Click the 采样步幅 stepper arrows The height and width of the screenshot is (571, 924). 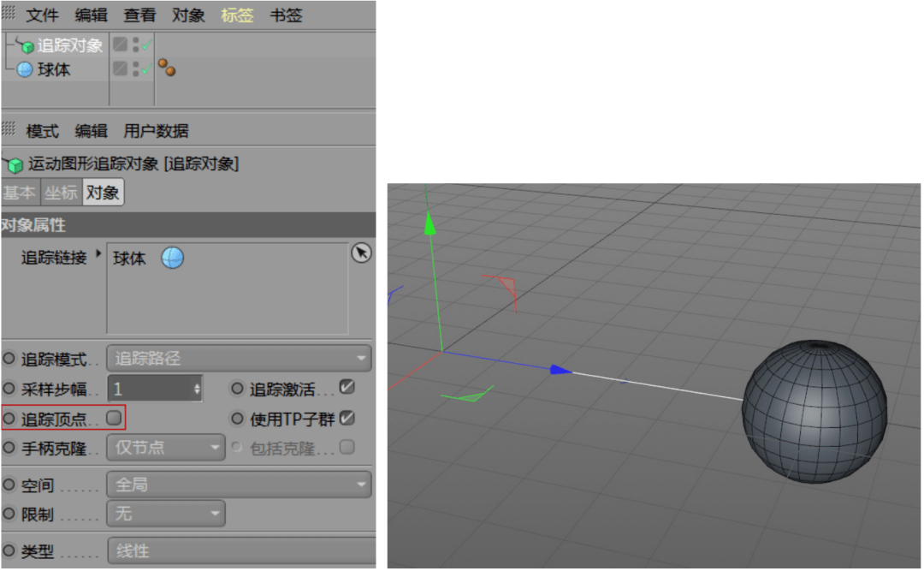coord(197,389)
